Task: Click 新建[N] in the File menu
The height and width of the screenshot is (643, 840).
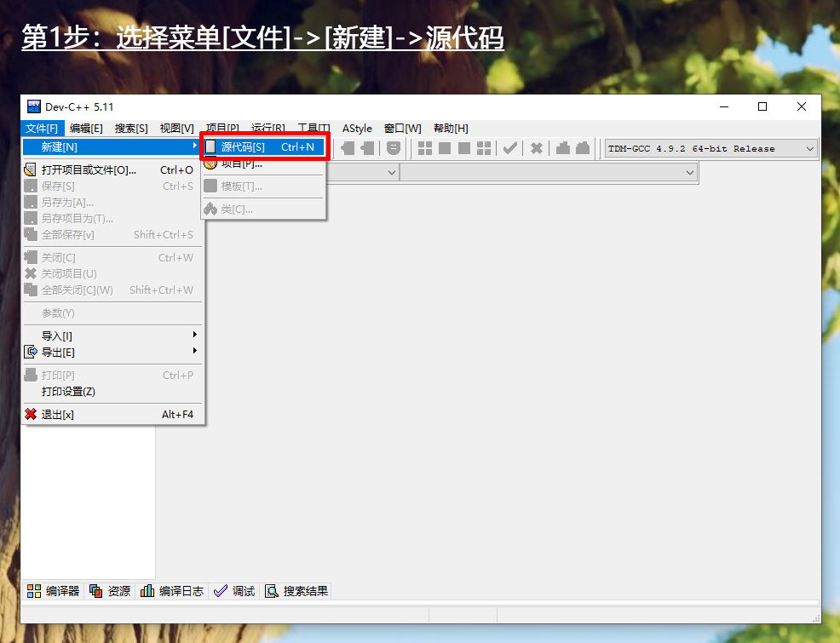Action: [x=112, y=146]
